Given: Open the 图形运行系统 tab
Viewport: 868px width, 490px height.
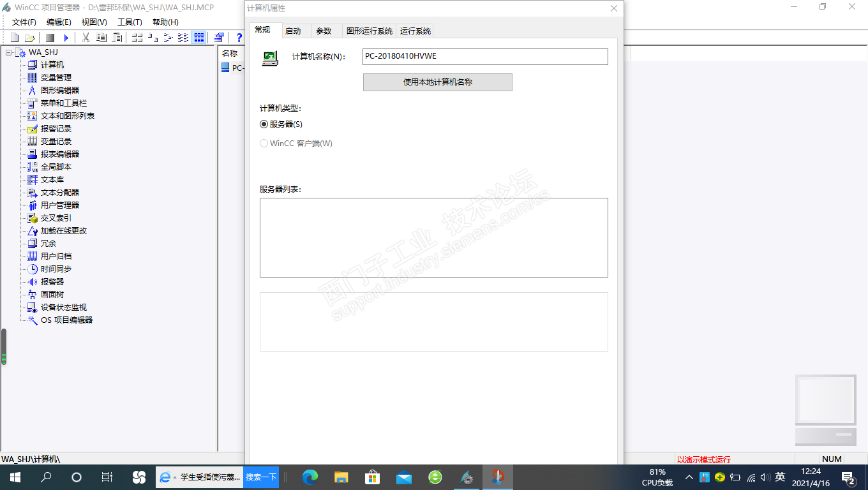Looking at the screenshot, I should pyautogui.click(x=370, y=31).
